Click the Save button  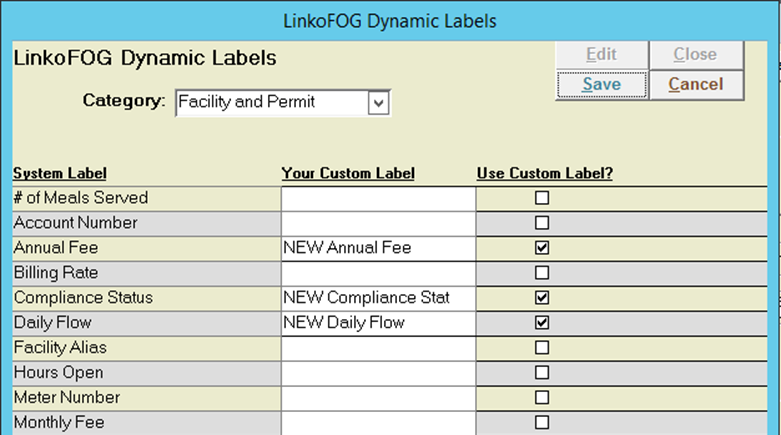(x=602, y=85)
